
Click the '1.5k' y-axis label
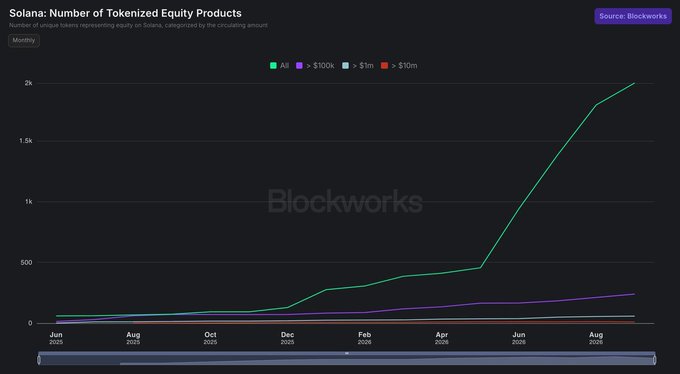point(26,141)
